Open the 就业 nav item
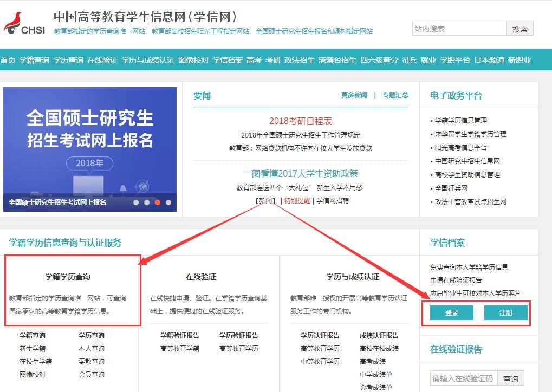The width and height of the screenshot is (552, 392). pyautogui.click(x=428, y=60)
